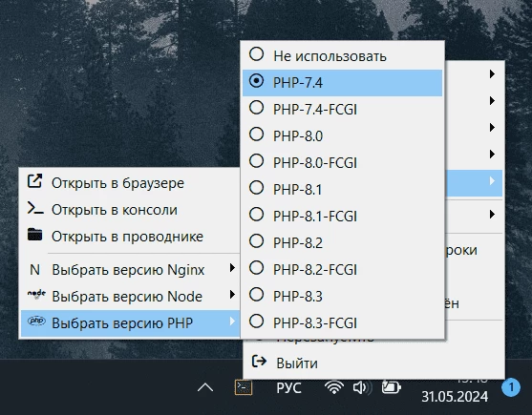
Task: Expand the arrow below highlighted tray row
Action: (x=492, y=214)
